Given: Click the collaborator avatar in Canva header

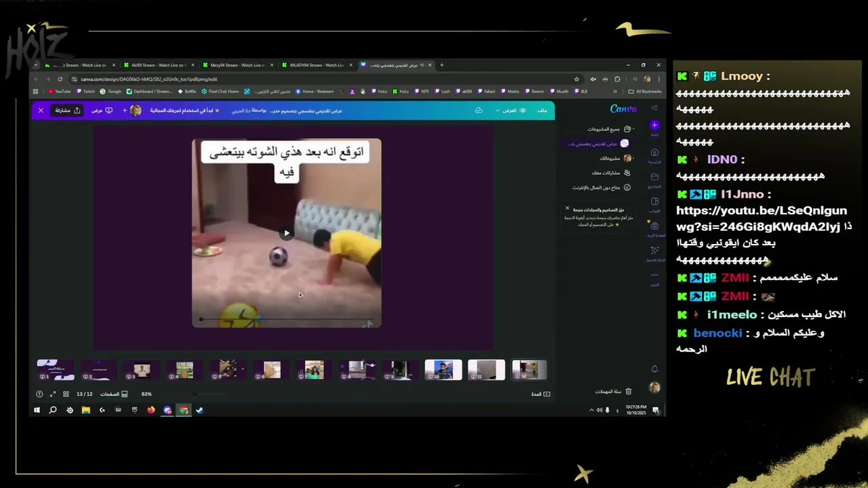Looking at the screenshot, I should coord(136,110).
